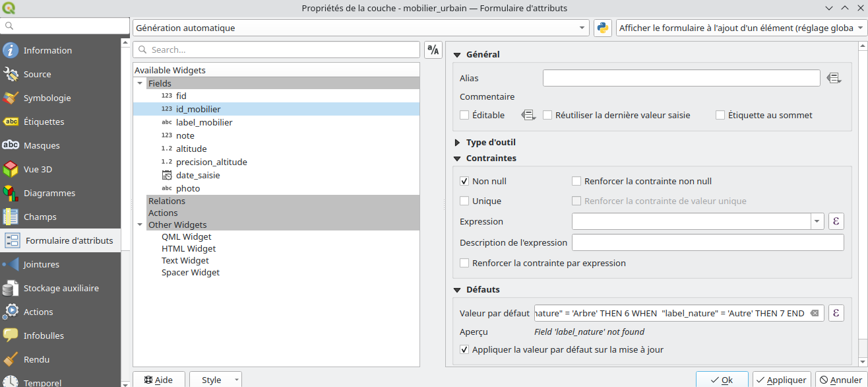Click the data-defined override icon beside Alias
Image resolution: width=868 pixels, height=387 pixels.
tap(834, 78)
